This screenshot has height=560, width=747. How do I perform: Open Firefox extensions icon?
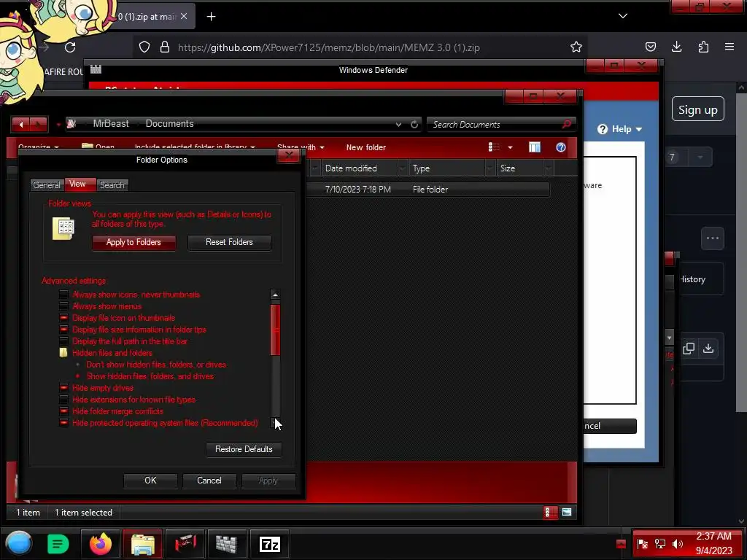(703, 47)
